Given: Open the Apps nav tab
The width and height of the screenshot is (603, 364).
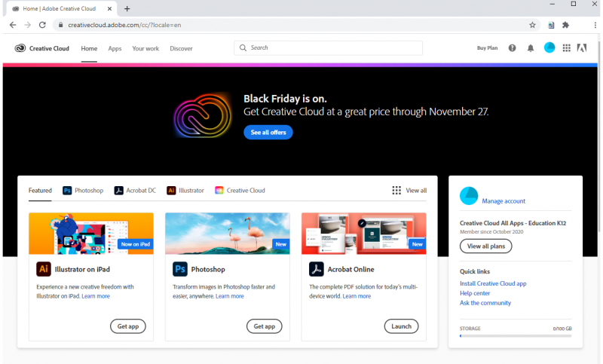Looking at the screenshot, I should (x=115, y=48).
